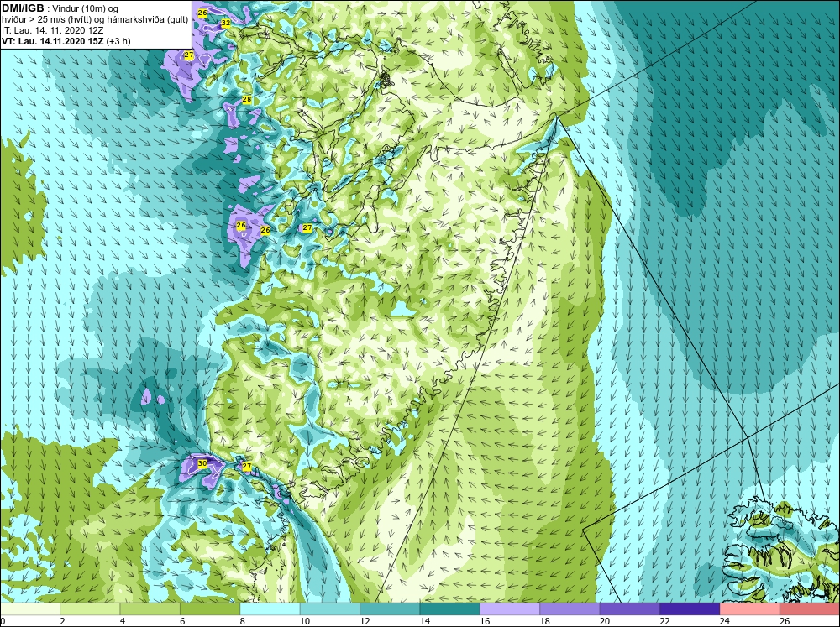
Task: Pick the 14–16 dark teal legend swatch
Action: point(450,609)
